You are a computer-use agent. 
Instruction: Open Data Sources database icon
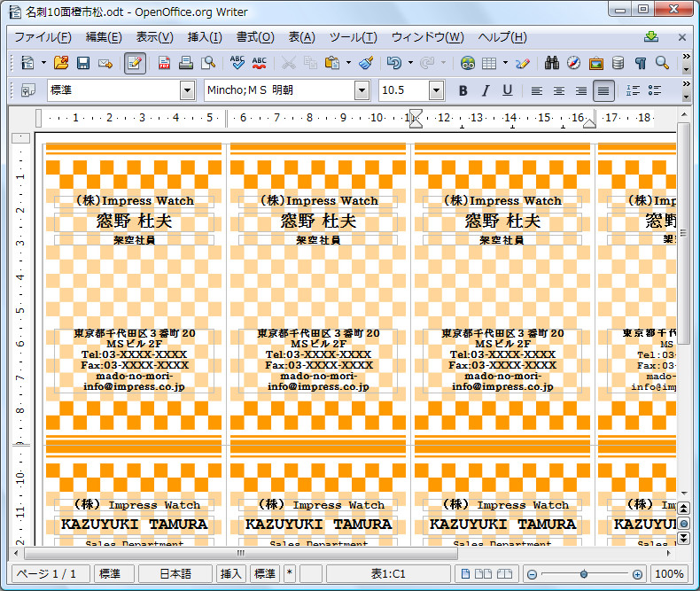(618, 63)
